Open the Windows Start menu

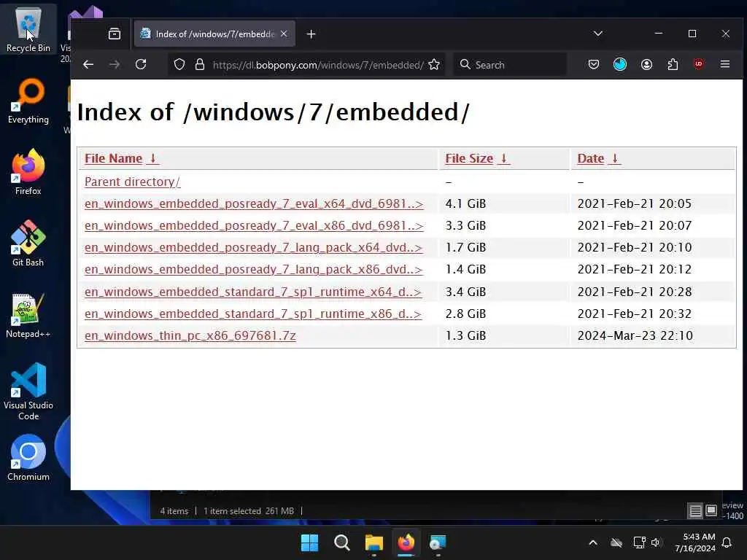pos(309,542)
